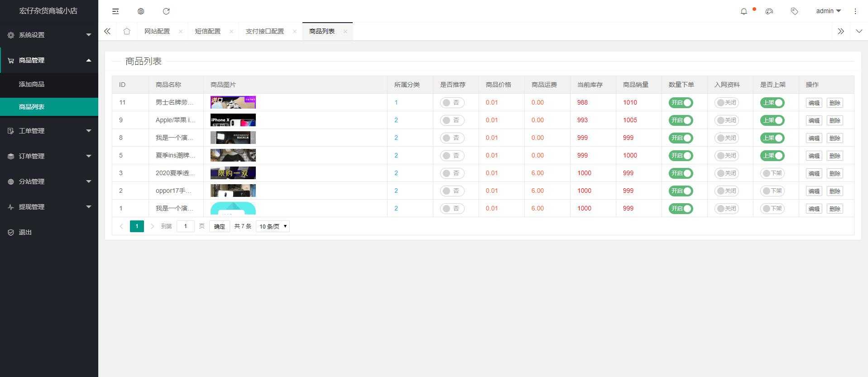Image resolution: width=868 pixels, height=377 pixels.
Task: Toggle recommend switch for product ID 11
Action: click(x=452, y=103)
